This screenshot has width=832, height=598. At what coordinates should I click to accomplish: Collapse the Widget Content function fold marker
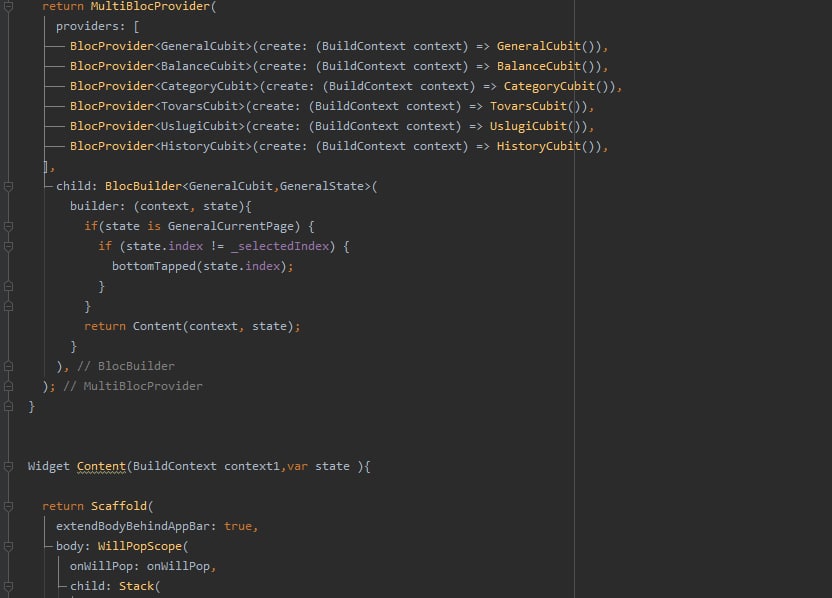[x=8, y=466]
